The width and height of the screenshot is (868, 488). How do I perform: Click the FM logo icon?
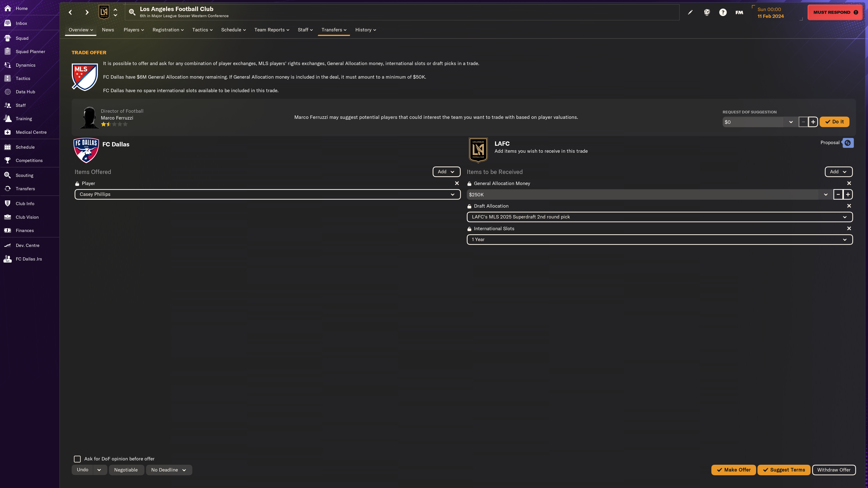point(739,12)
